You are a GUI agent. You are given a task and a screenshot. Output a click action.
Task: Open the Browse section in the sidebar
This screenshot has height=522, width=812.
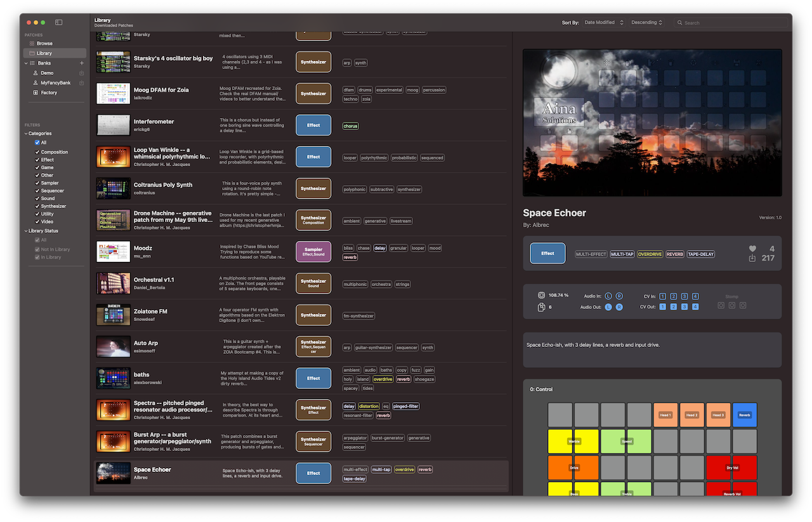click(44, 43)
